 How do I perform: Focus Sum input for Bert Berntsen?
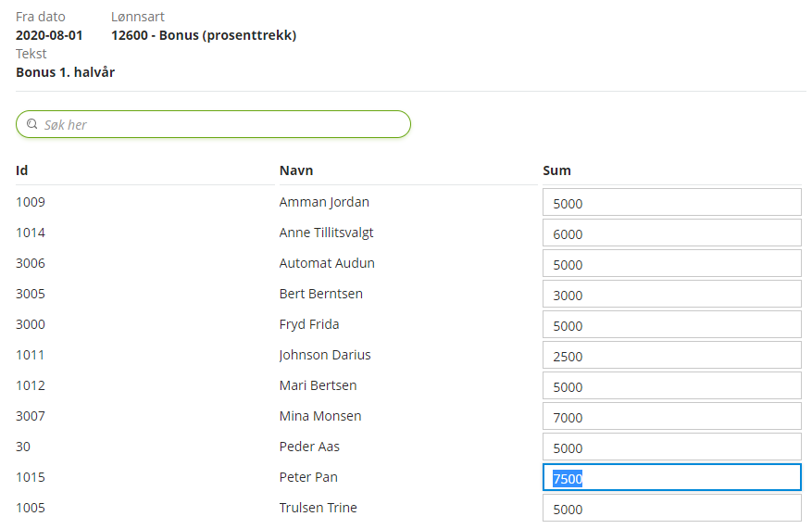click(x=671, y=295)
